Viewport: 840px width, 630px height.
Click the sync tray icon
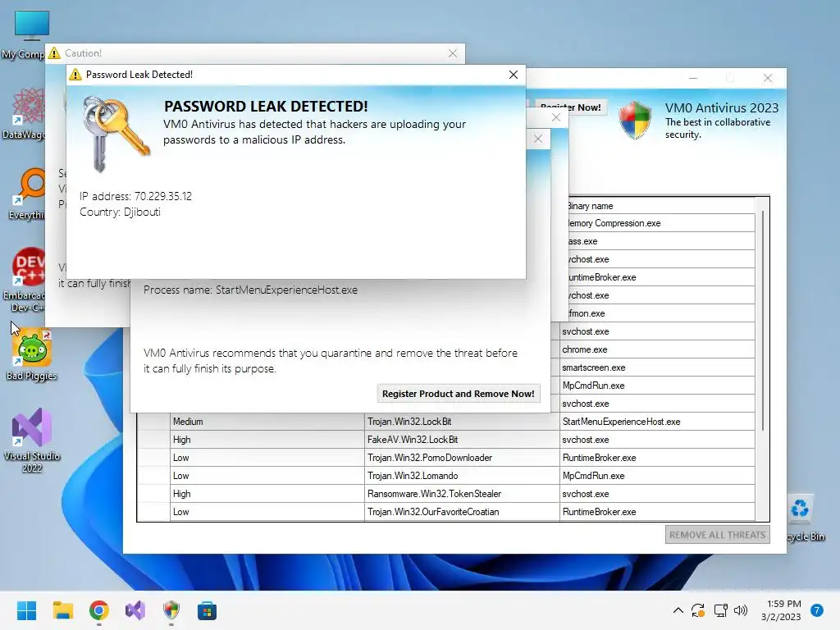[698, 610]
